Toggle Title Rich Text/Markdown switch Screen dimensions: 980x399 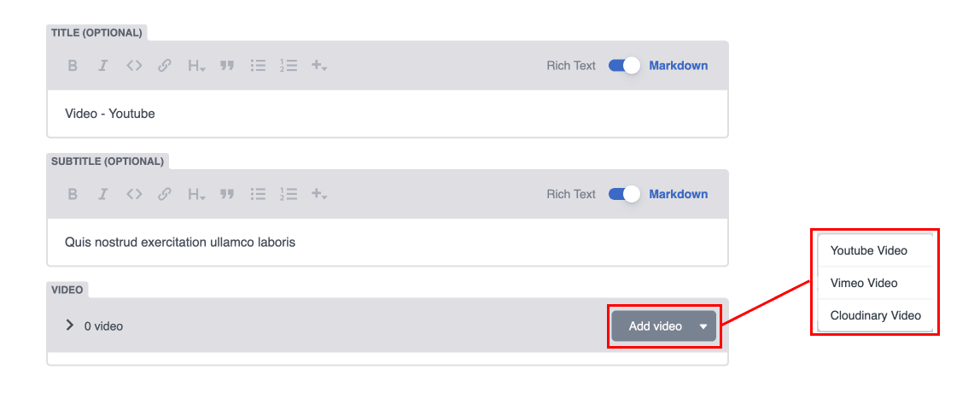pos(624,65)
